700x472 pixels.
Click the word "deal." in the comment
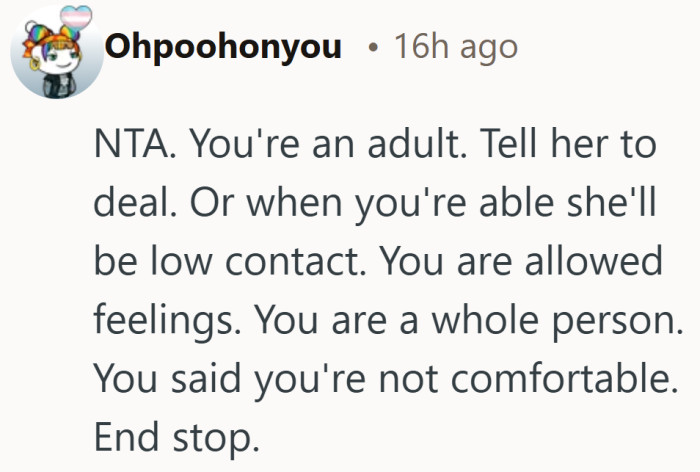130,206
